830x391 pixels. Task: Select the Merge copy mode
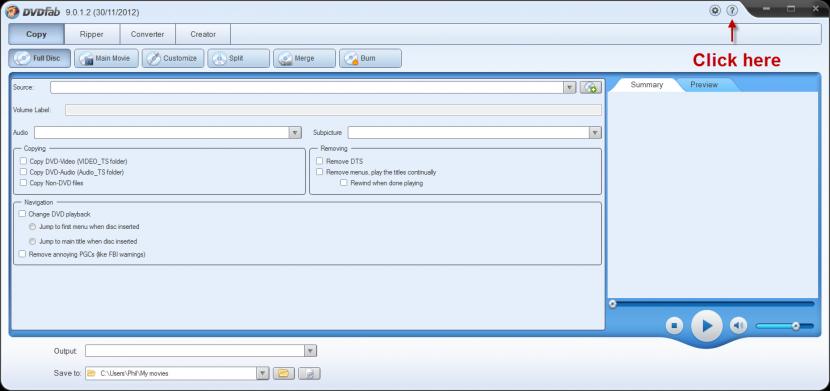304,58
